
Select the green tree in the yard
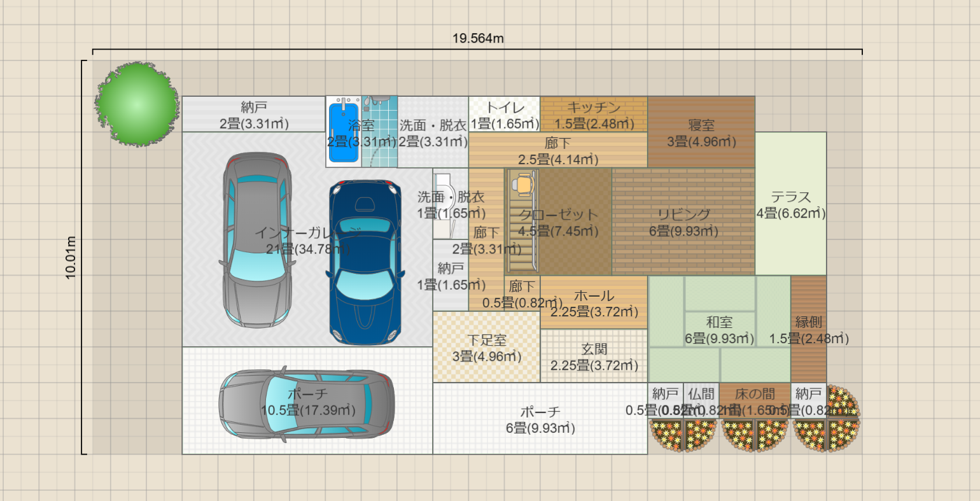[x=136, y=103]
